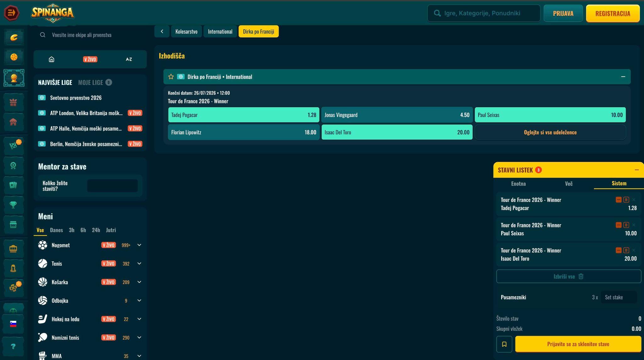
Task: Deselect Tadej Pogacar 1.28 odds
Action: 244,115
